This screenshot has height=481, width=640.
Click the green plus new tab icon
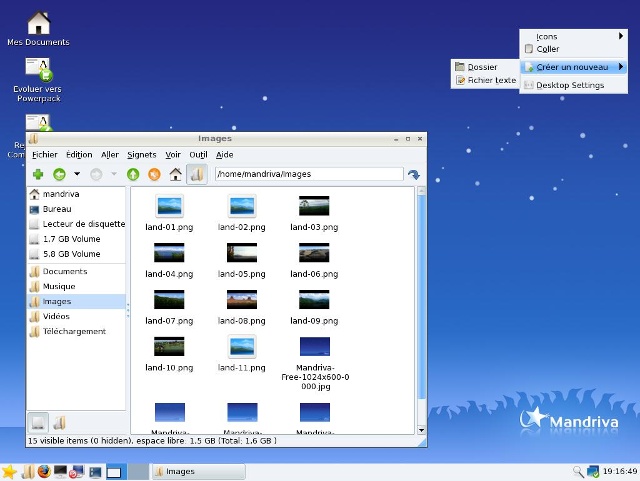(x=38, y=174)
